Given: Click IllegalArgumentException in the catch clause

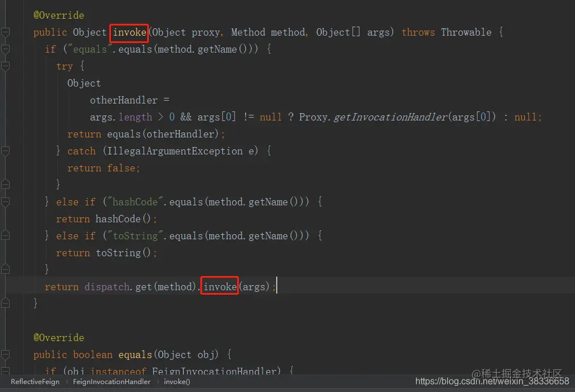Looking at the screenshot, I should pos(174,151).
